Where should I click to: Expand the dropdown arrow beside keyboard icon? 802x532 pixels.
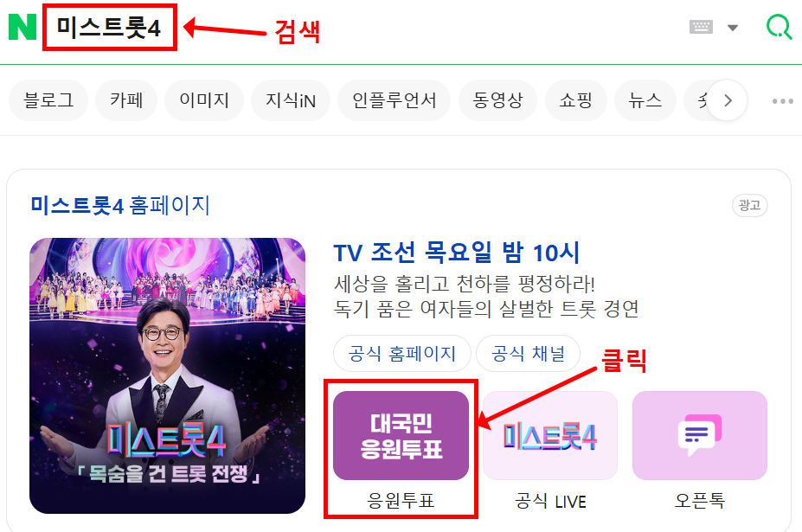[x=733, y=28]
